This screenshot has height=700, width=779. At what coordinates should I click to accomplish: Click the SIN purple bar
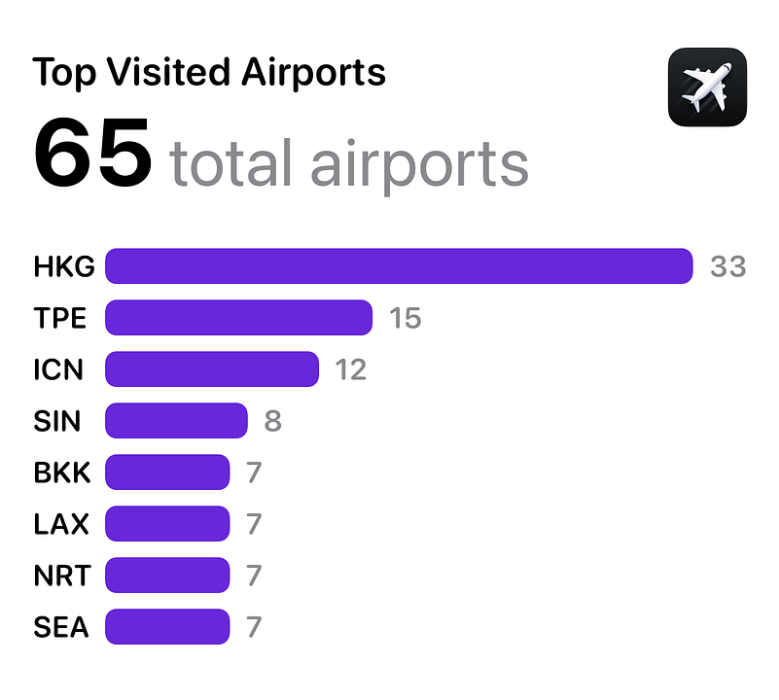[176, 421]
